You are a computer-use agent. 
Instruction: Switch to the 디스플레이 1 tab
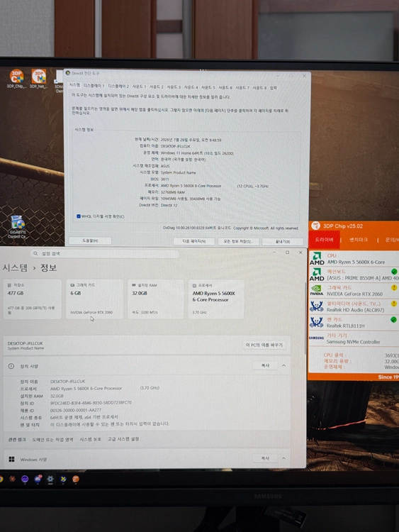[94, 86]
